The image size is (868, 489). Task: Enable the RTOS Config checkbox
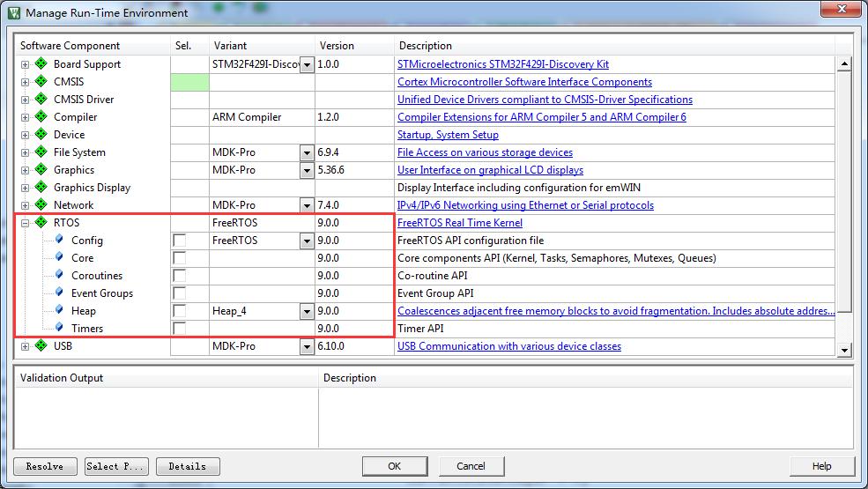pyautogui.click(x=180, y=241)
